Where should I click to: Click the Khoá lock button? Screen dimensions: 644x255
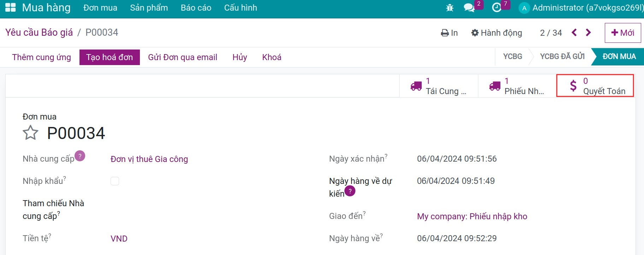[272, 57]
